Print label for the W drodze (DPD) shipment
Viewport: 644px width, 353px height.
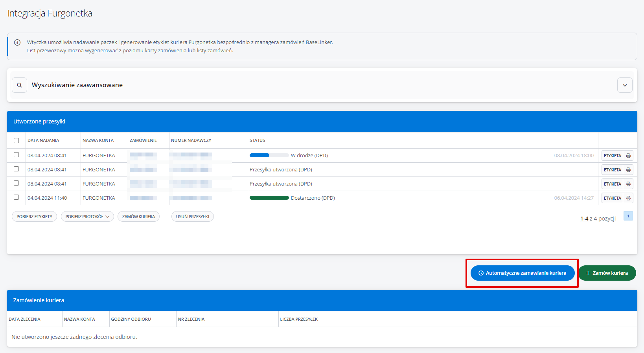628,156
